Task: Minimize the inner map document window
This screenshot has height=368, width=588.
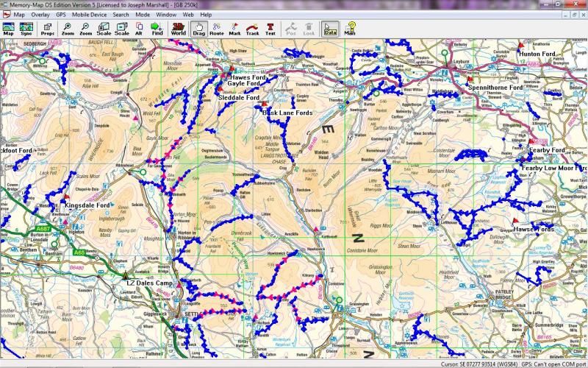Action: [x=566, y=15]
